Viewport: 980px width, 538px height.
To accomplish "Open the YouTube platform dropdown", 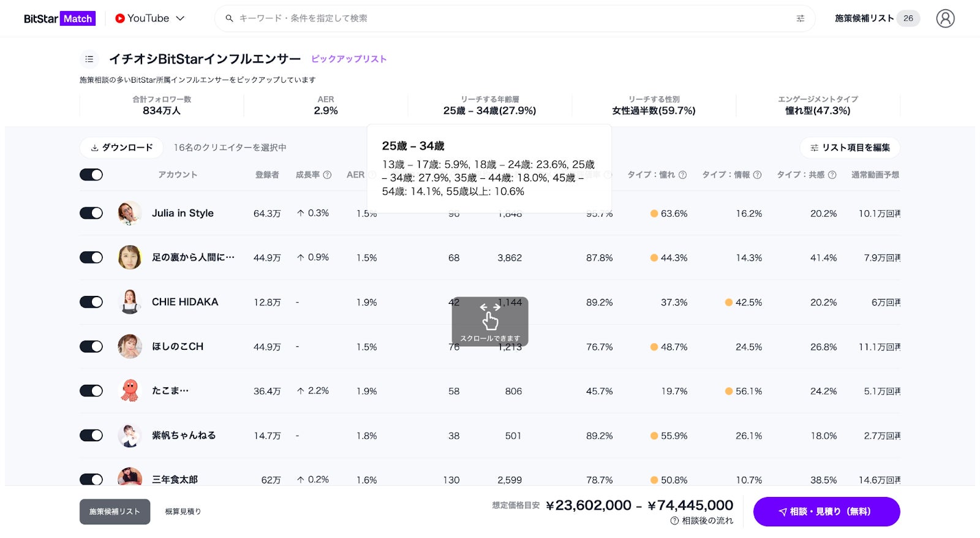I will 150,18.
